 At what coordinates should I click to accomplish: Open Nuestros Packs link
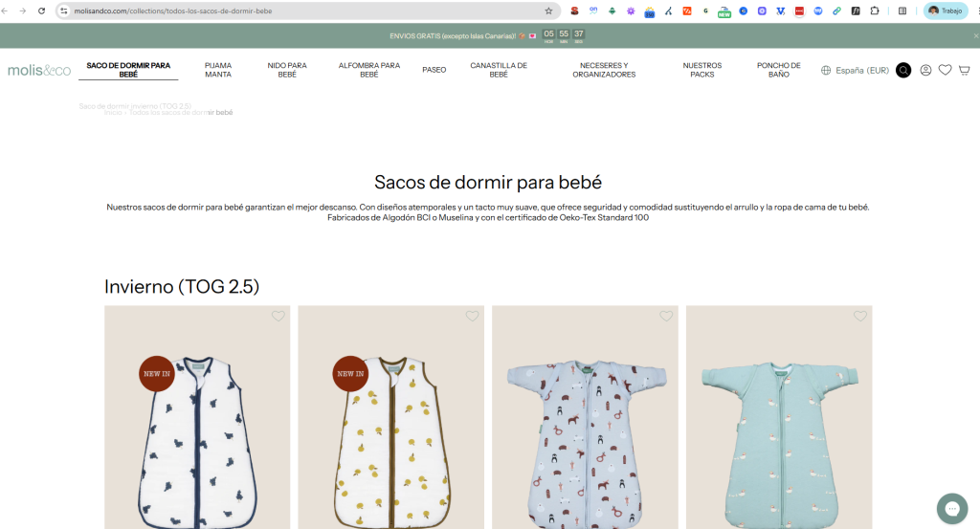702,70
